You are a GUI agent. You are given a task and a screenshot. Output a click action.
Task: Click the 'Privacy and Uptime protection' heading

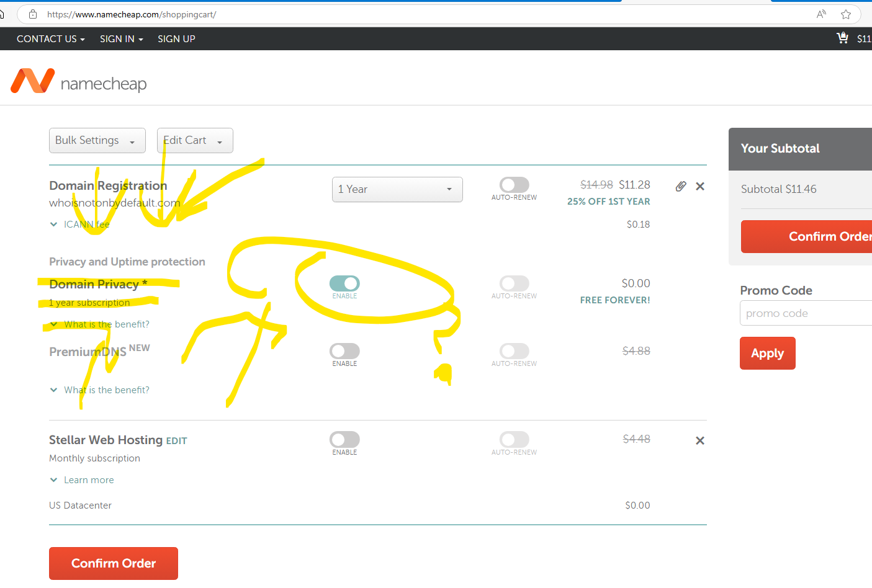(x=127, y=262)
